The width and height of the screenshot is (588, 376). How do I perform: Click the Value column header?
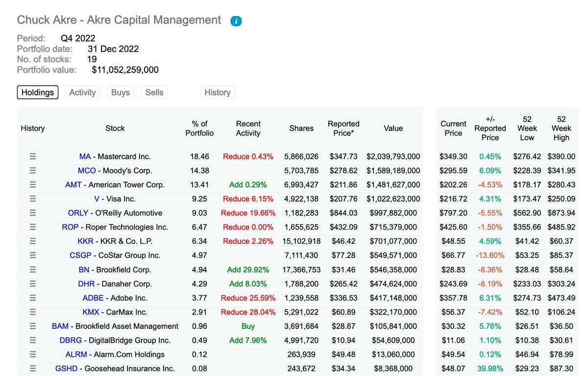(x=393, y=128)
